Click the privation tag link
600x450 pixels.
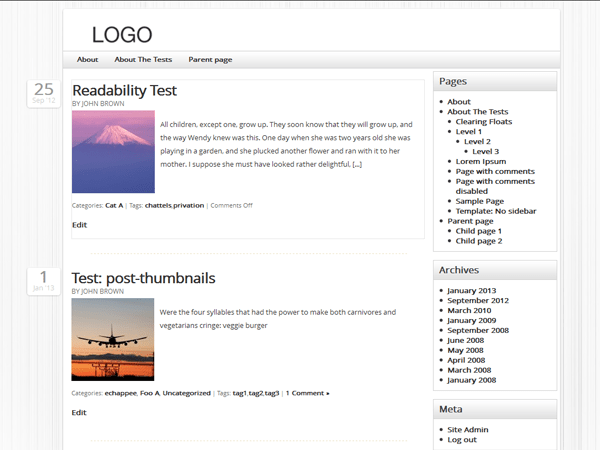pos(189,205)
